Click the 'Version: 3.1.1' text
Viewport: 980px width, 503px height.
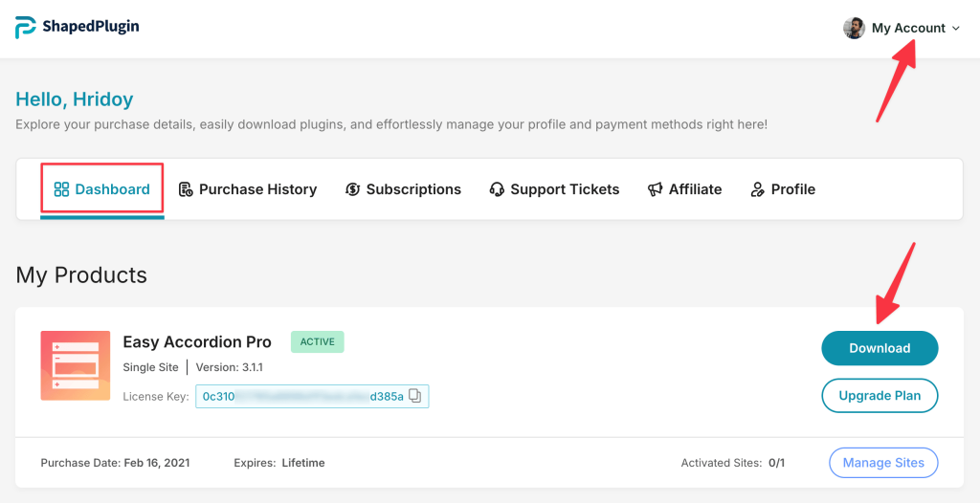point(230,367)
